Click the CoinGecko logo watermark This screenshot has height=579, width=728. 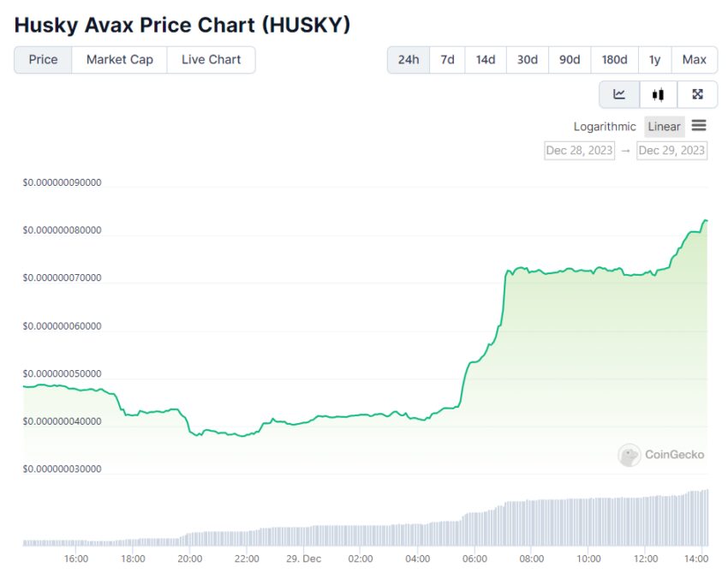coord(661,455)
